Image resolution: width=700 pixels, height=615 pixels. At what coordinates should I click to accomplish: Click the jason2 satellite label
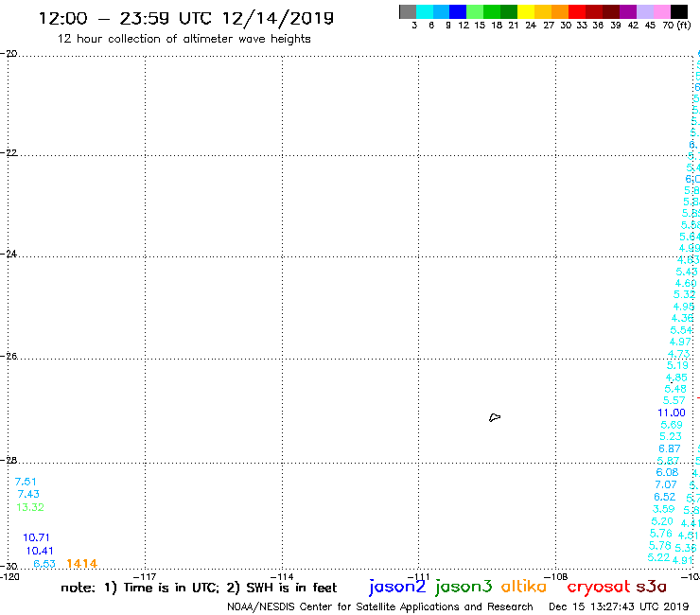(x=397, y=587)
